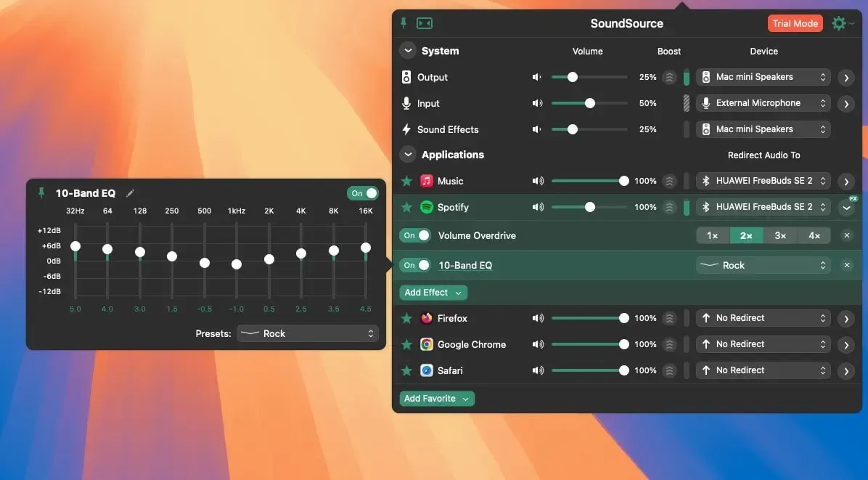The width and height of the screenshot is (868, 480).
Task: Turn off the 10-Band EQ popover switch
Action: point(363,193)
